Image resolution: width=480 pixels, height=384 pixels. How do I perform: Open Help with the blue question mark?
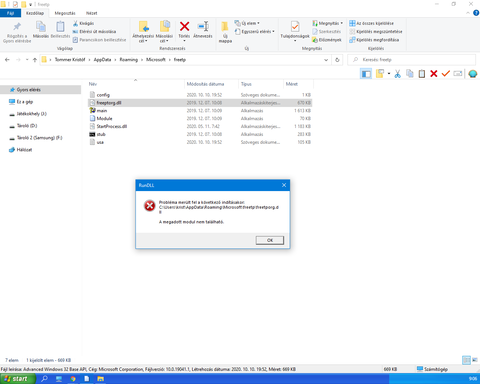coord(476,13)
